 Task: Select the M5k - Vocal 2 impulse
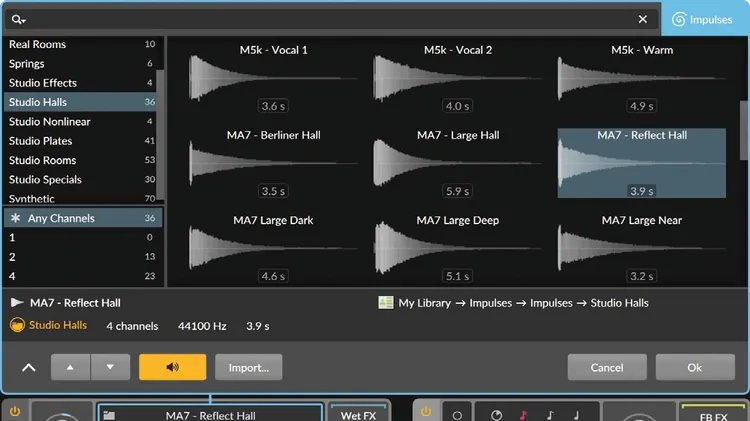coord(458,78)
